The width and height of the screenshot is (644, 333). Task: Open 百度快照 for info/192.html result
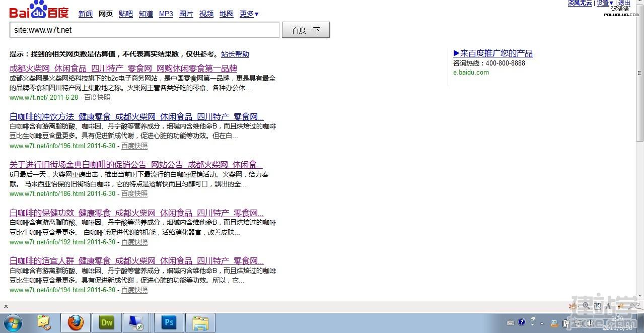134,242
